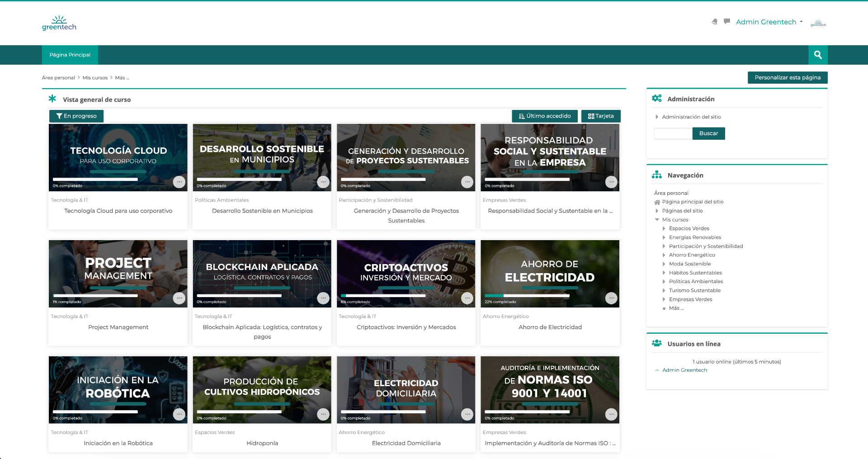Expand Turismo Sustentable tree node
This screenshot has width=868, height=459.
point(664,290)
